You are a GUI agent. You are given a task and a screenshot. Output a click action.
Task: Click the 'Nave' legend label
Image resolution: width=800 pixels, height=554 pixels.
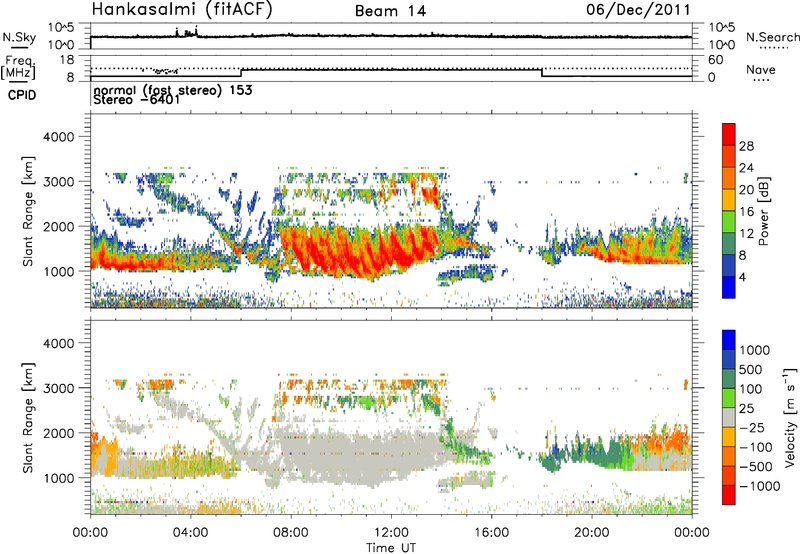pos(760,70)
